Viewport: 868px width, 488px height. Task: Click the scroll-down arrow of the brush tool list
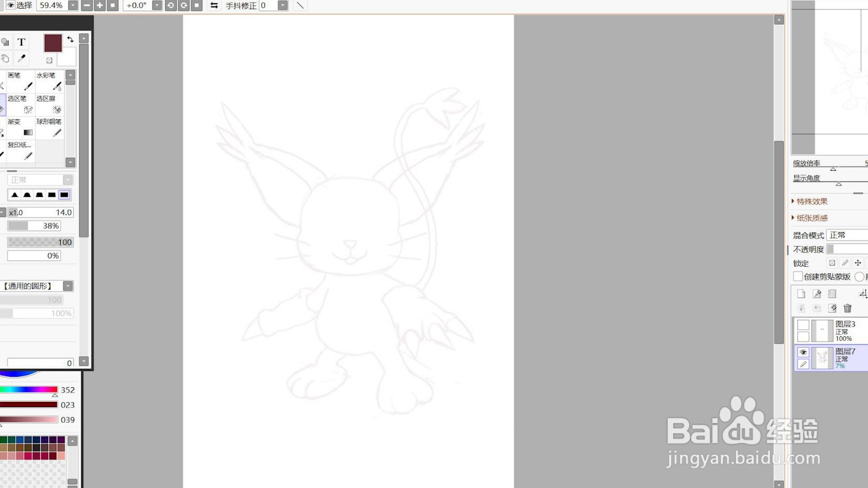pyautogui.click(x=70, y=162)
